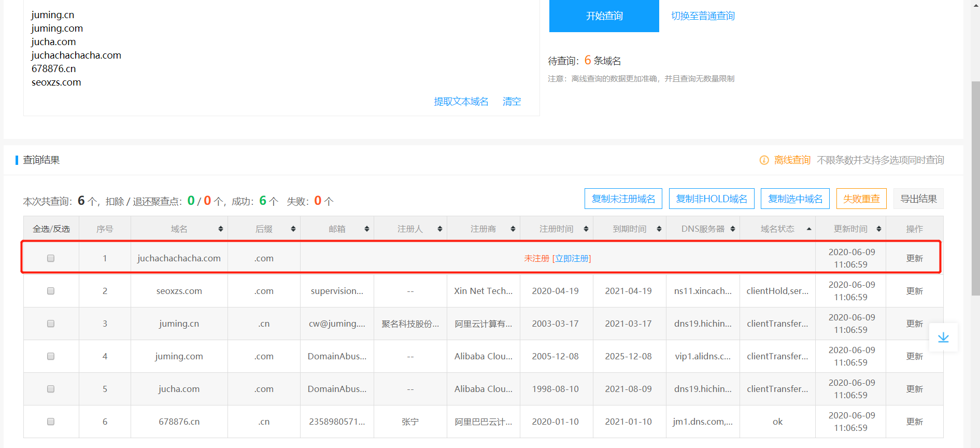Click the orange retry failed button
The image size is (980, 448).
pyautogui.click(x=861, y=199)
